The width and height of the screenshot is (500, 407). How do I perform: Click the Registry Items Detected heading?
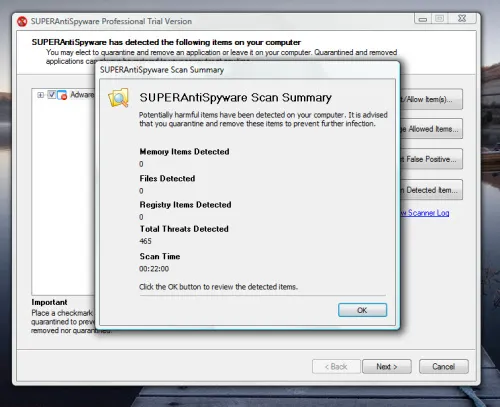pos(185,205)
